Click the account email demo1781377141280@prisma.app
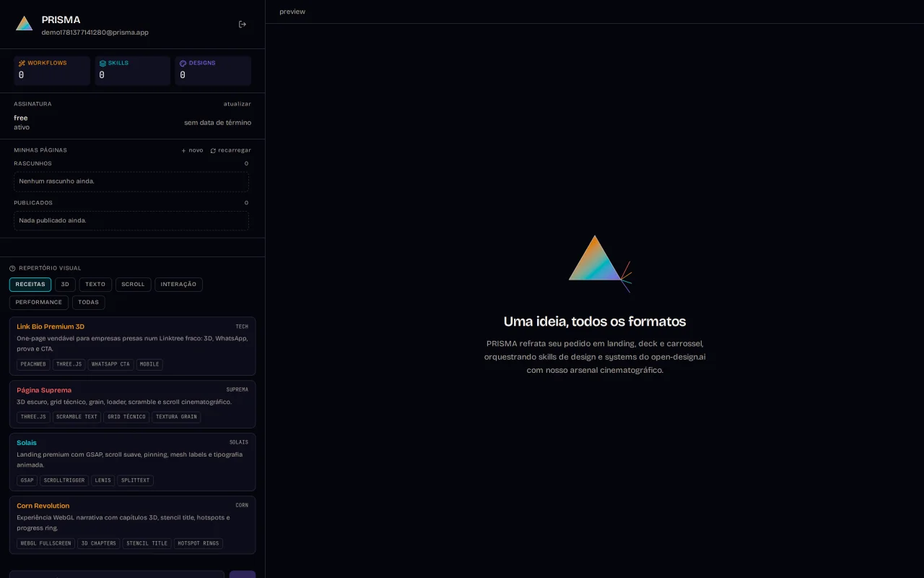The height and width of the screenshot is (578, 924). click(x=95, y=33)
